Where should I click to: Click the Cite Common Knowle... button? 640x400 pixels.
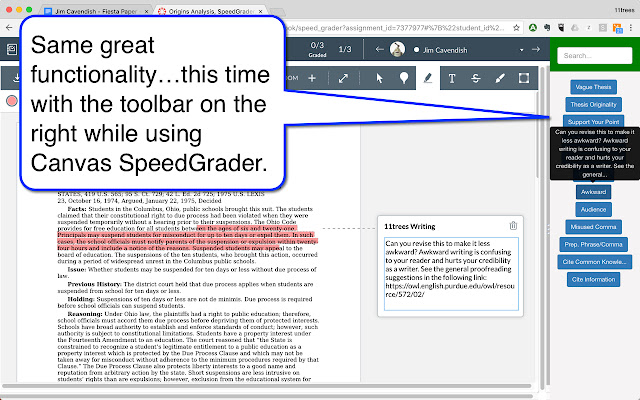pos(594,262)
